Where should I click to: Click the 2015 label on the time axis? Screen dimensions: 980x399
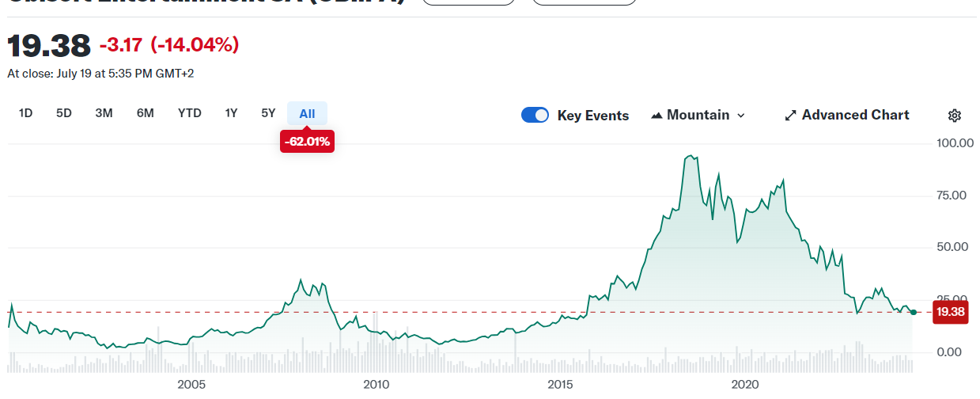(560, 385)
